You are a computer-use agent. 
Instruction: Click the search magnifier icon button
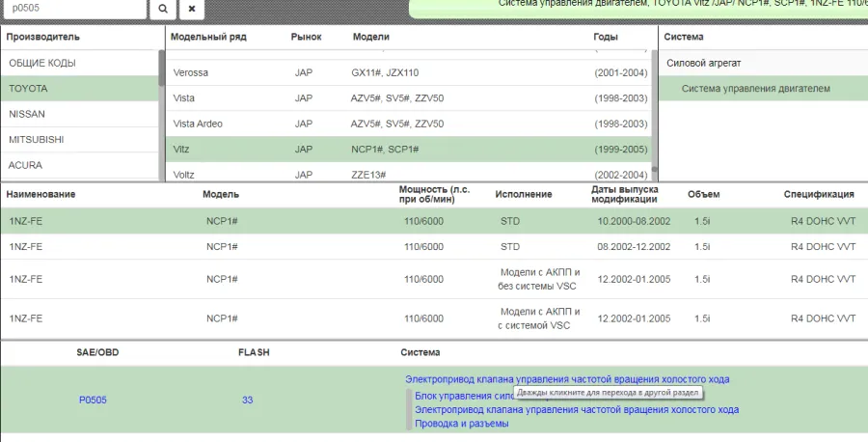point(163,9)
